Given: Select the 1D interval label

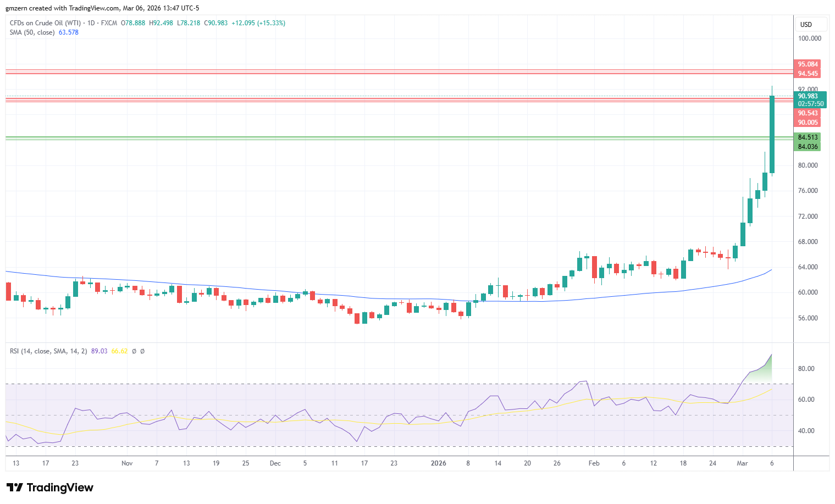Looking at the screenshot, I should [x=91, y=23].
